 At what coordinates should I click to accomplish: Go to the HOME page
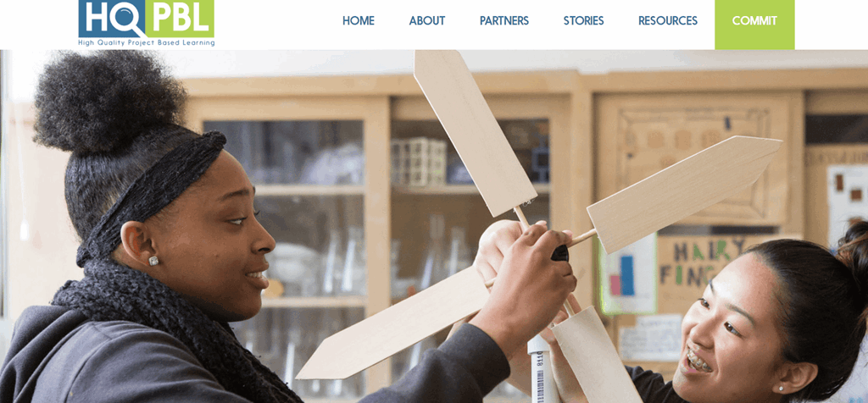click(x=359, y=21)
